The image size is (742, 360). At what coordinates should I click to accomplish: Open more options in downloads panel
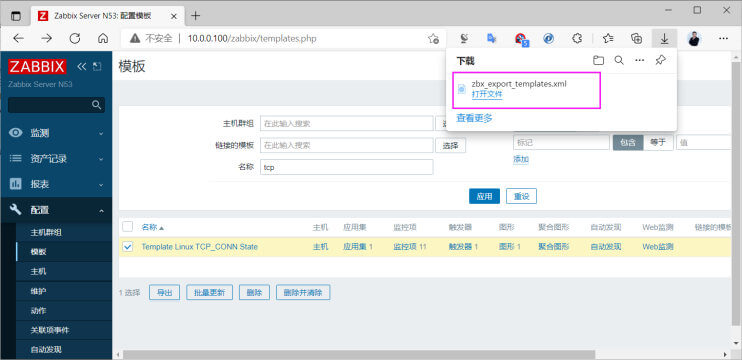tap(639, 61)
